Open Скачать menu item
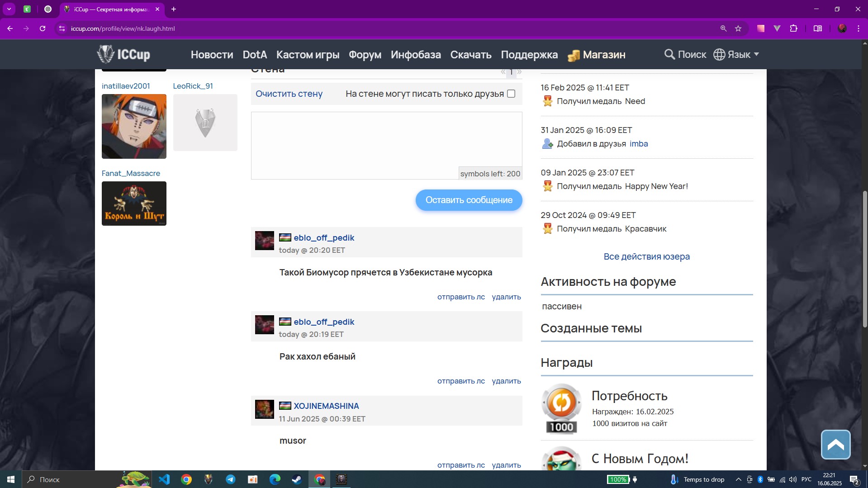The height and width of the screenshot is (488, 868). 471,54
